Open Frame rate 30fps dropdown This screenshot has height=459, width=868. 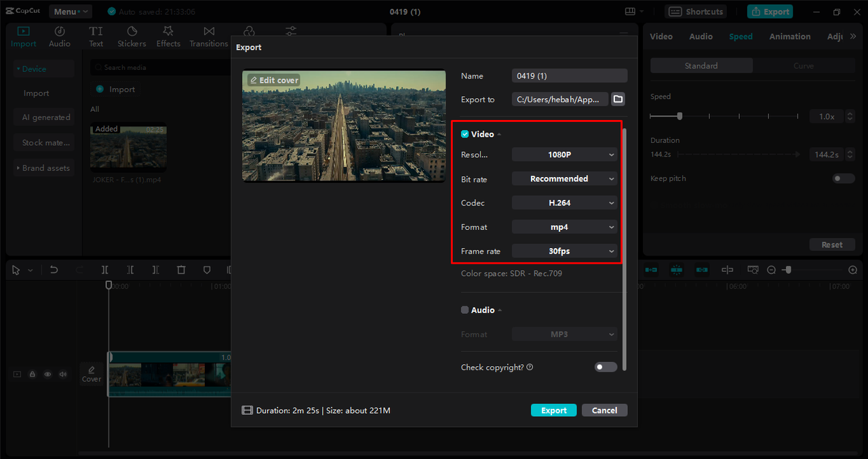point(564,251)
